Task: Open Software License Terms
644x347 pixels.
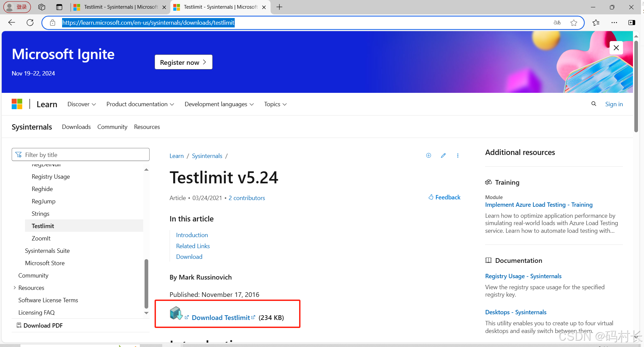Action: [x=48, y=300]
